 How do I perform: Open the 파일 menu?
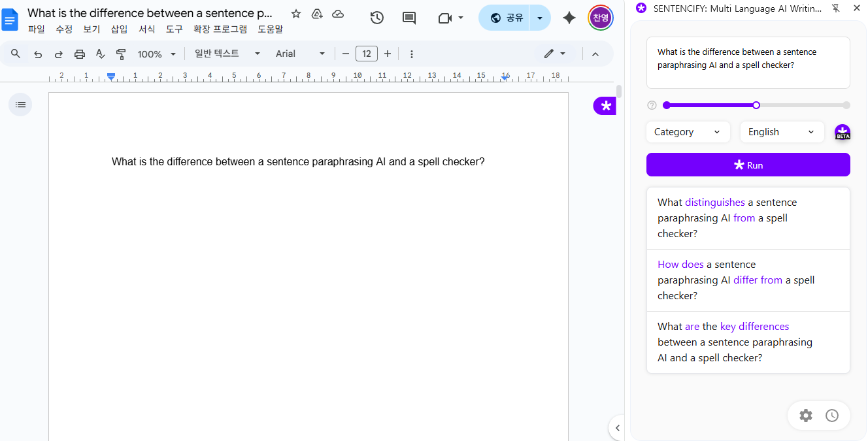click(x=37, y=29)
